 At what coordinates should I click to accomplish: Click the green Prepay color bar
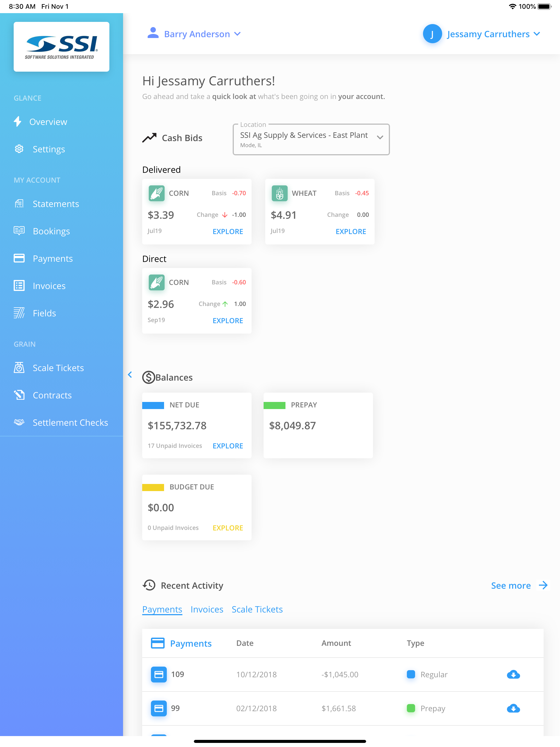275,405
